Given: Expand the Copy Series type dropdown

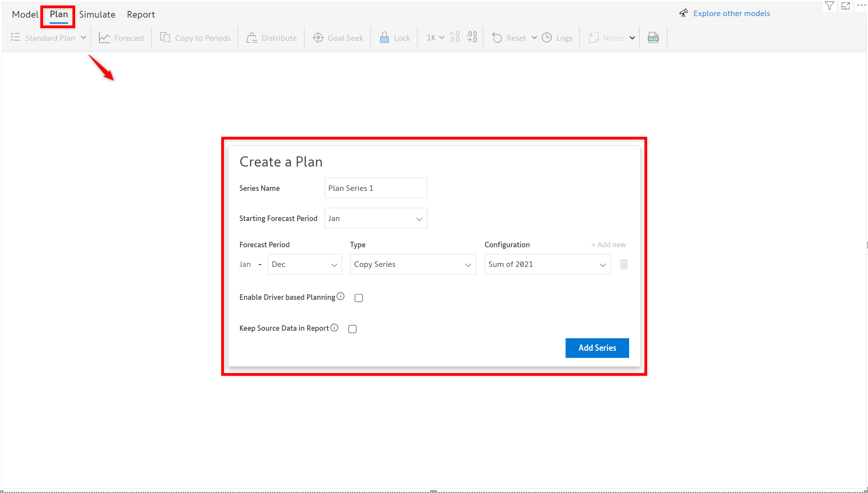Looking at the screenshot, I should (413, 265).
